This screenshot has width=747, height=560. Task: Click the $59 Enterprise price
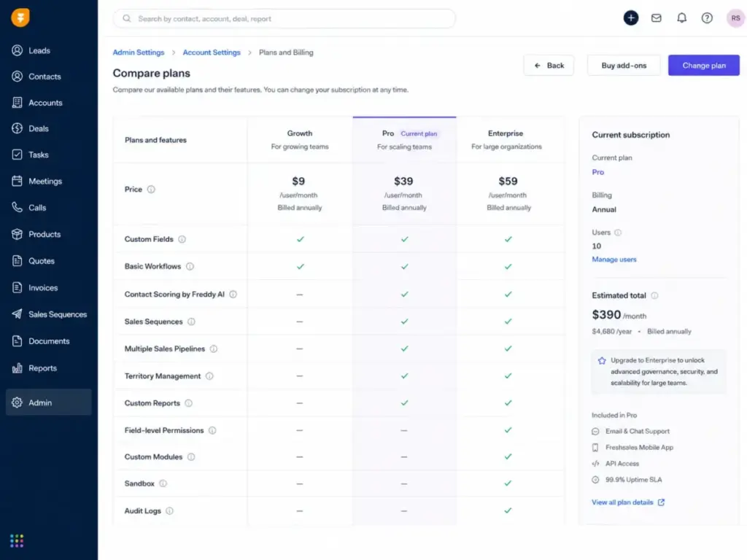(508, 181)
